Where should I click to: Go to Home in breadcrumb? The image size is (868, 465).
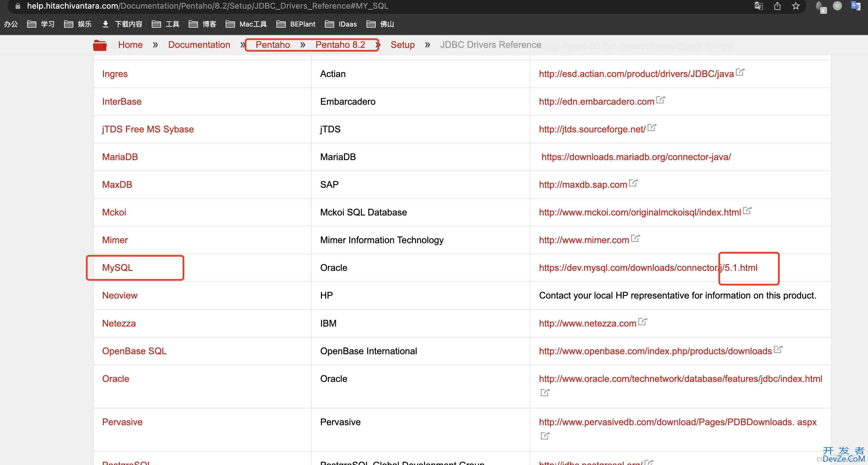pos(130,45)
